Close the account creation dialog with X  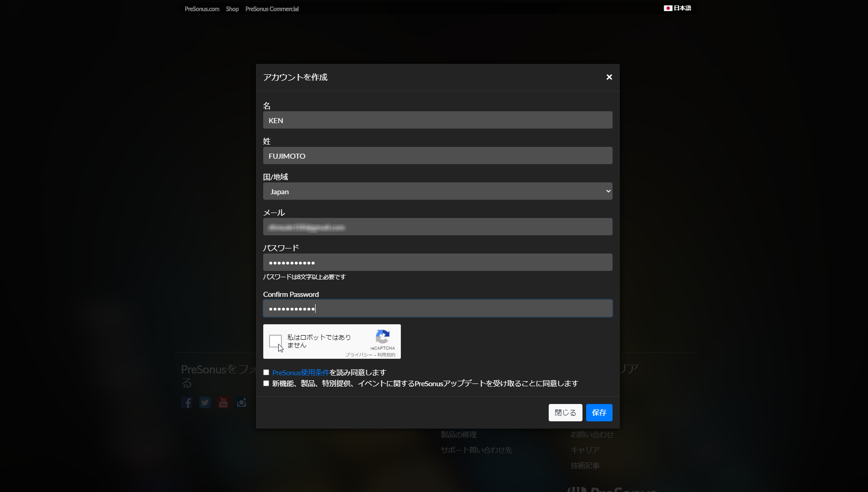[609, 77]
